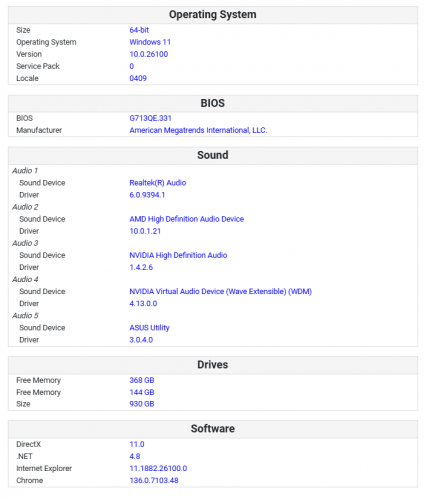The width and height of the screenshot is (426, 500).
Task: Click the Chrome label
Action: tap(30, 480)
